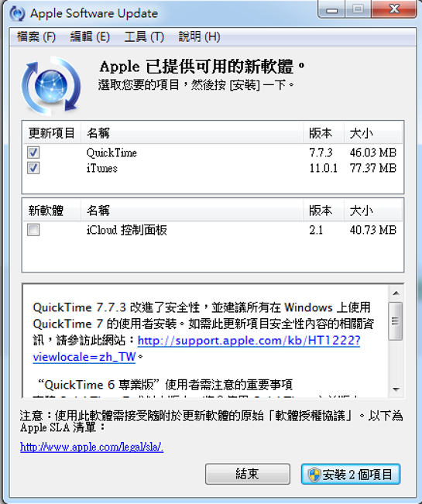Open the support.apple.com/kb/HT1222 link
This screenshot has width=422, height=504.
(x=249, y=341)
